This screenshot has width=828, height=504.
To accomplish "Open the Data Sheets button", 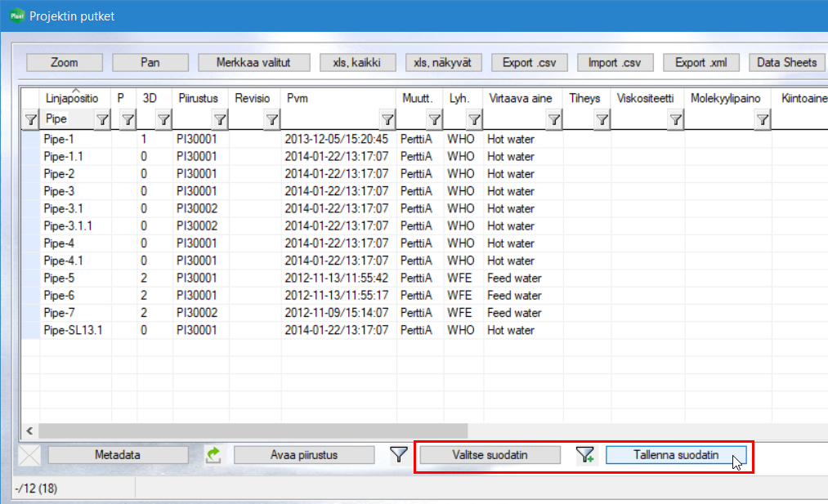I will [786, 63].
